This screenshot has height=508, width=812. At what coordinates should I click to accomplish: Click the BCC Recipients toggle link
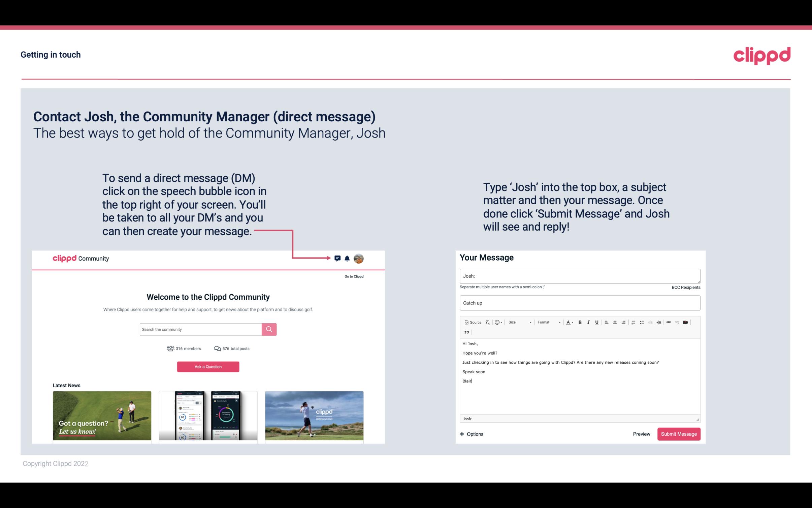[x=686, y=287]
